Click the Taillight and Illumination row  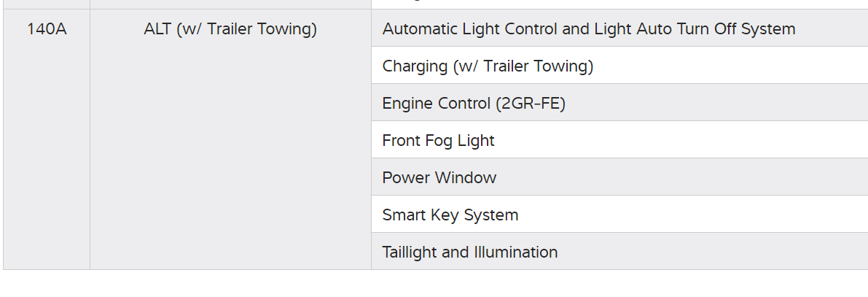[469, 252]
